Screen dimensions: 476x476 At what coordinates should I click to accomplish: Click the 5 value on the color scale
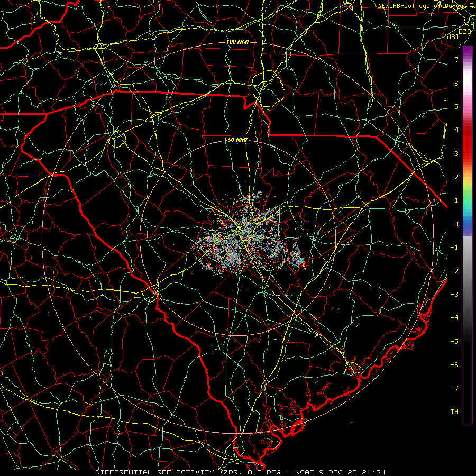(456, 106)
